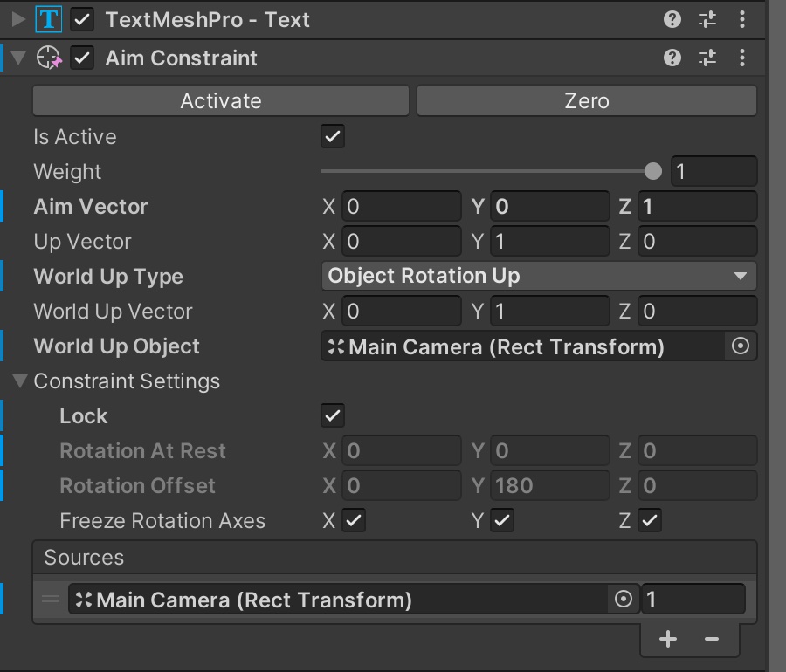
Task: Open the TextMeshPro three-dot menu
Action: tap(741, 19)
